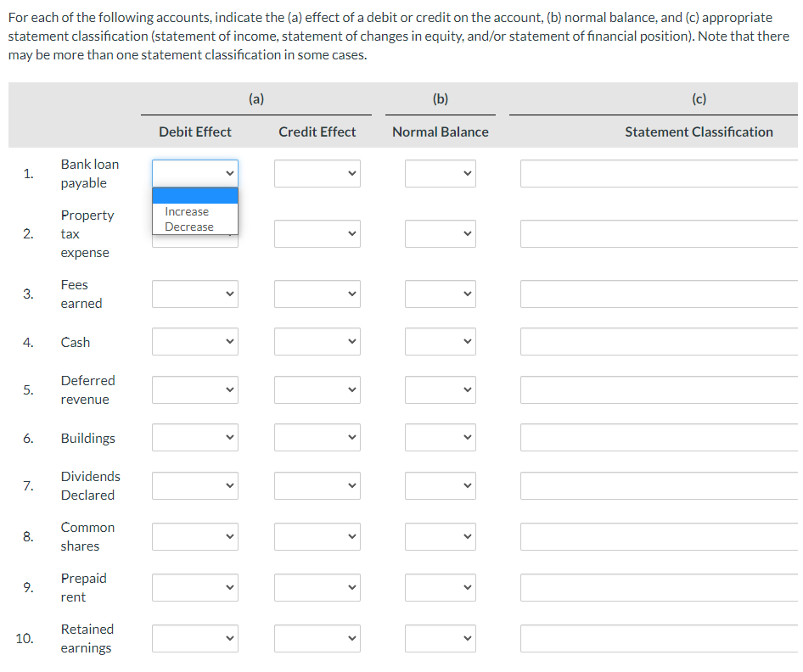
Task: Click Statement Classification field for Common shares
Action: point(659,537)
